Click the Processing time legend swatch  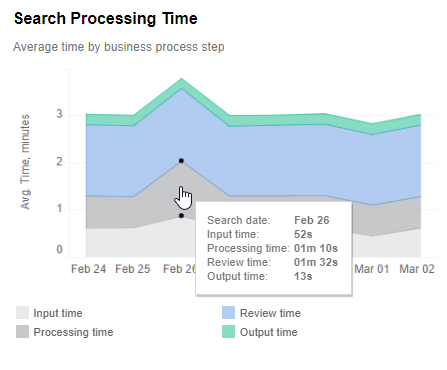pos(22,332)
